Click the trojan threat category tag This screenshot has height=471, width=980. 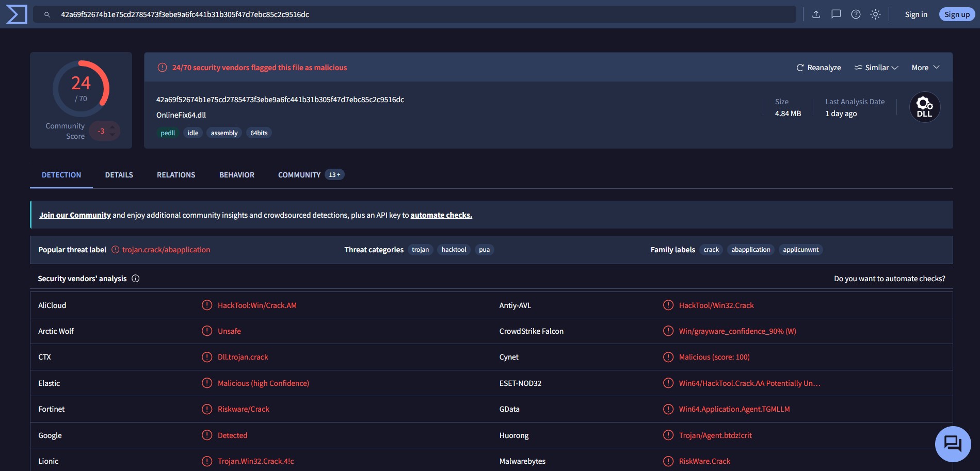420,250
